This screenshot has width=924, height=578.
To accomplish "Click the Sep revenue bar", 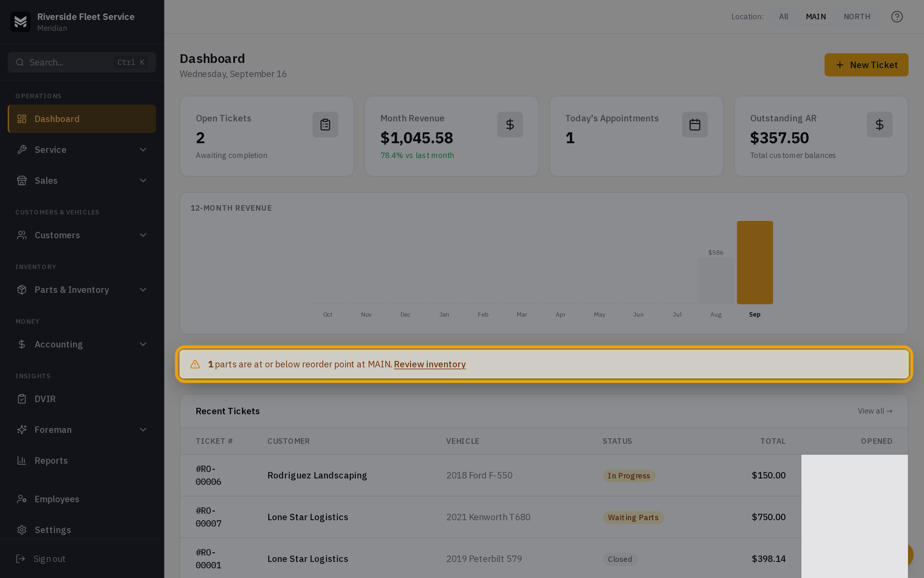I will (x=755, y=263).
